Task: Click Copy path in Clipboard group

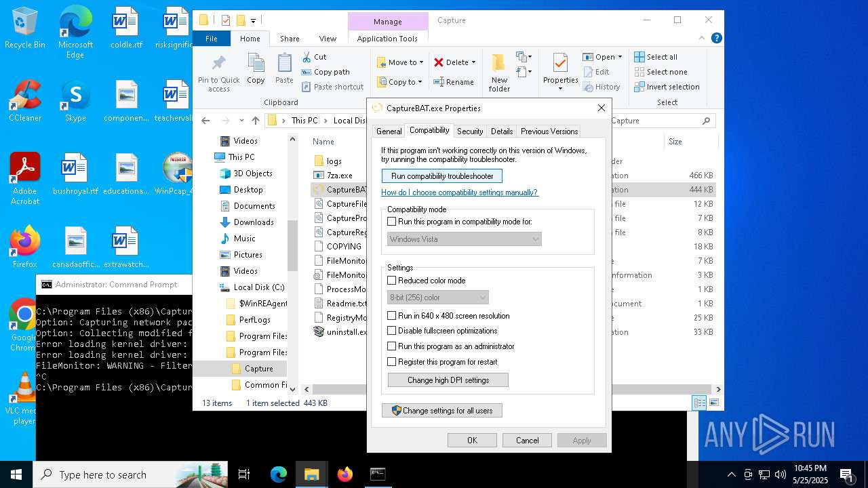Action: coord(325,72)
